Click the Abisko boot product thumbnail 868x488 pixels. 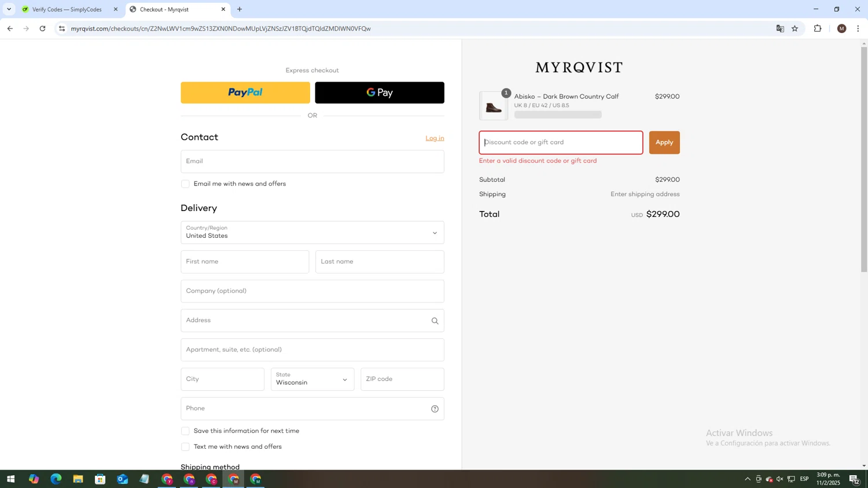click(x=494, y=106)
